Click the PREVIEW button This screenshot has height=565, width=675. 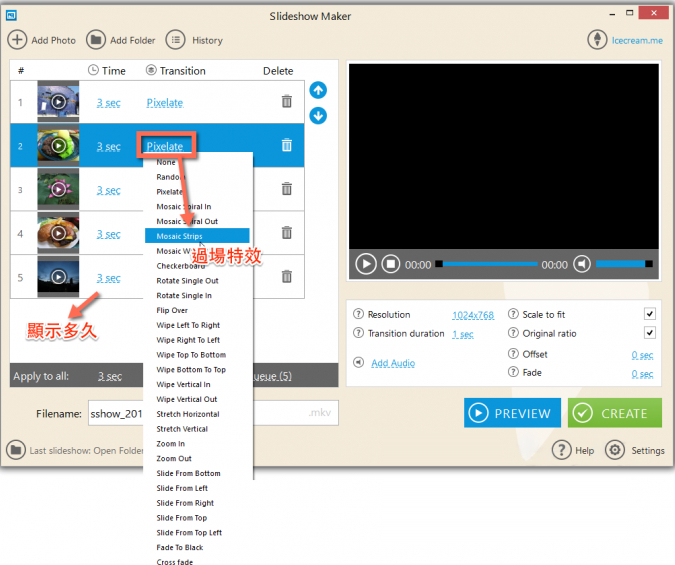click(512, 413)
